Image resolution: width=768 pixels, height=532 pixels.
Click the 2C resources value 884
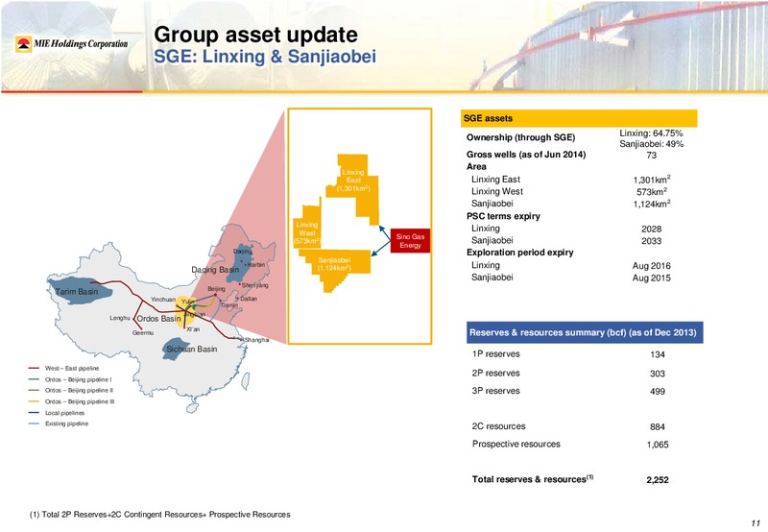[658, 427]
